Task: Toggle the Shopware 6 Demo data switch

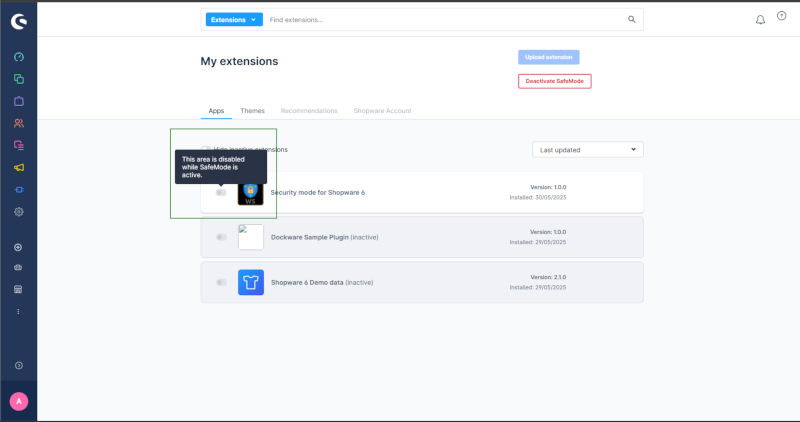Action: [x=221, y=282]
